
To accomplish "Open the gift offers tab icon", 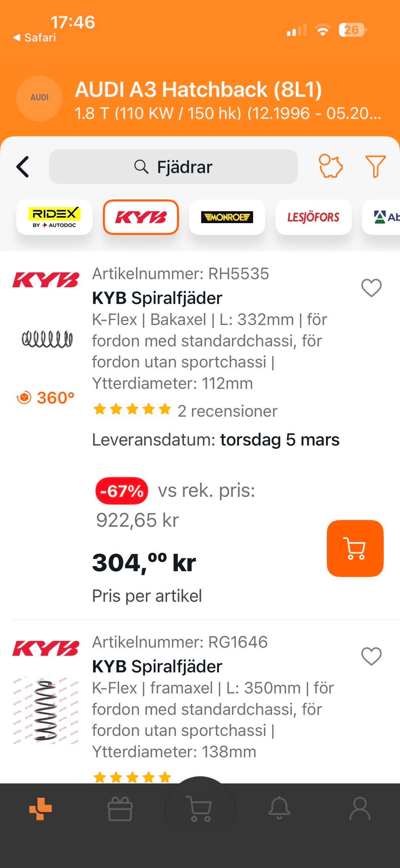I will point(120,809).
